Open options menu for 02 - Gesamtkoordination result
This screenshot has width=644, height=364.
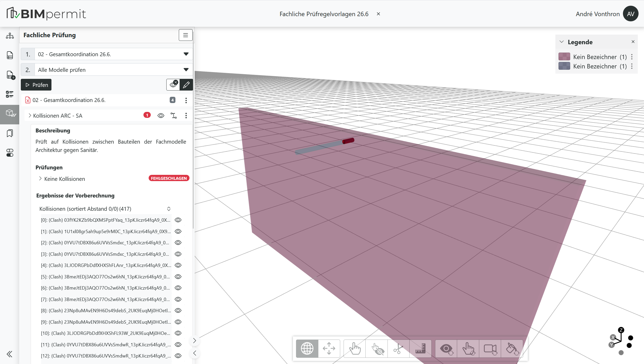click(186, 100)
